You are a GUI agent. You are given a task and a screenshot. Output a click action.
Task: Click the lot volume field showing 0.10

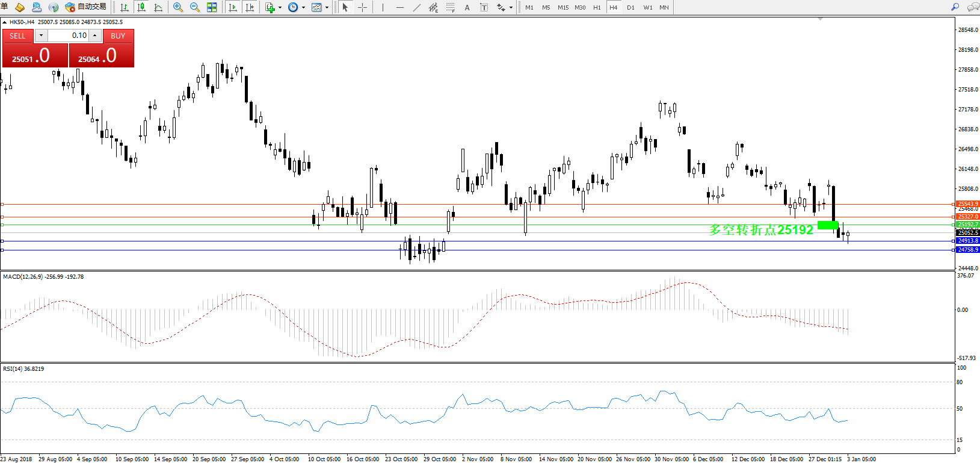[69, 36]
